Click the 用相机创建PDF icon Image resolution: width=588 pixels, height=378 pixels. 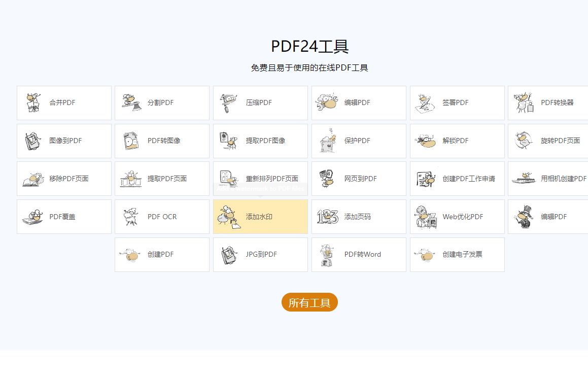524,178
